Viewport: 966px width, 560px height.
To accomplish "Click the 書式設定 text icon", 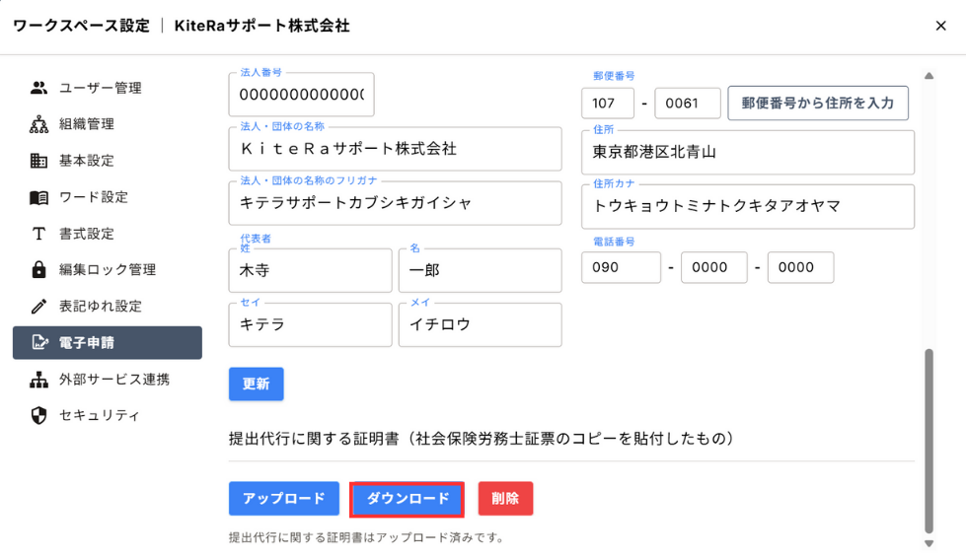I will point(38,234).
